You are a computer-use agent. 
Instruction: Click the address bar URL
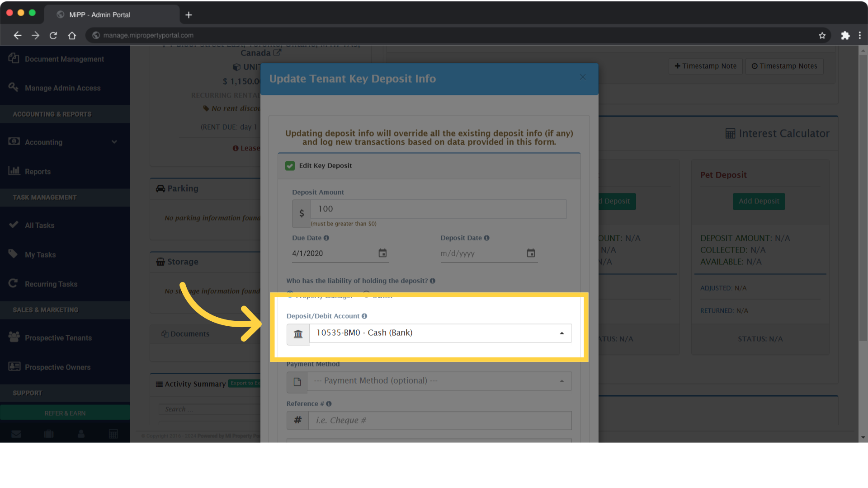(x=148, y=35)
